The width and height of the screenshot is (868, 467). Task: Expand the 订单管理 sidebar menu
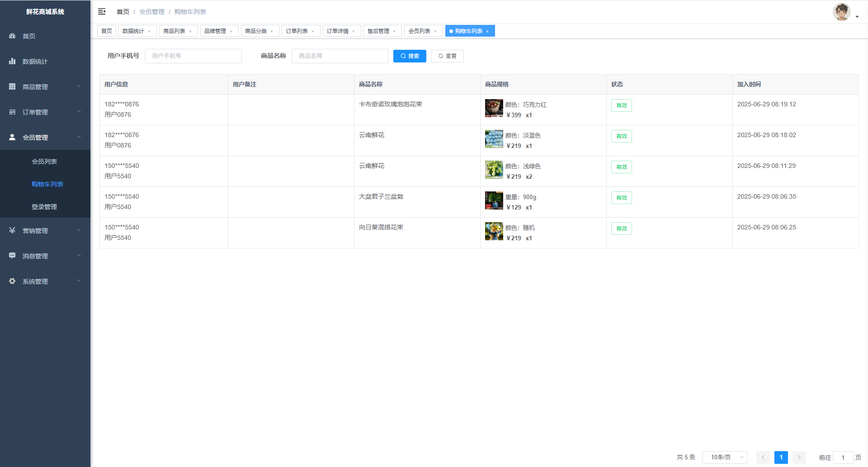click(x=45, y=112)
